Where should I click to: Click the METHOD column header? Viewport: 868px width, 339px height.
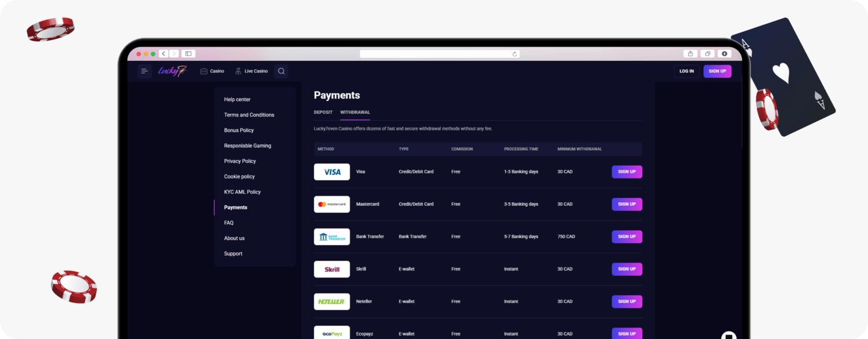click(x=326, y=149)
